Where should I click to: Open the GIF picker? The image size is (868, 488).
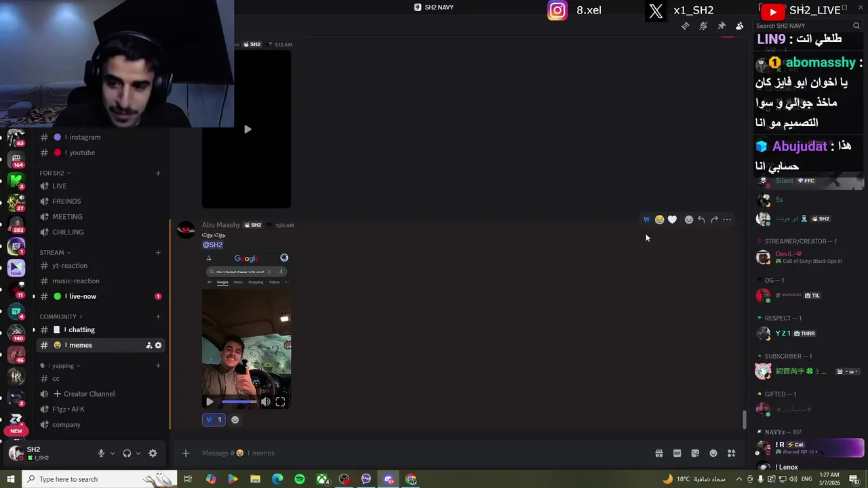tap(677, 453)
